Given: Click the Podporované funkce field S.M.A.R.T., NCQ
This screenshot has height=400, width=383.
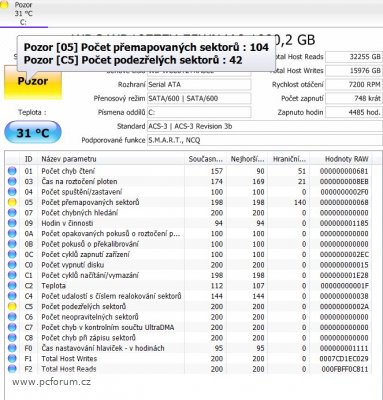Looking at the screenshot, I should (x=265, y=140).
